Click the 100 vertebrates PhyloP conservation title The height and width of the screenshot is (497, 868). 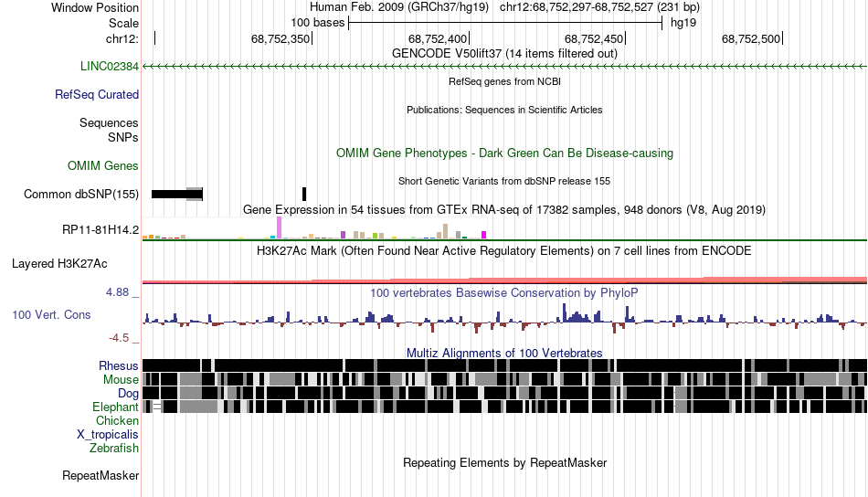504,292
